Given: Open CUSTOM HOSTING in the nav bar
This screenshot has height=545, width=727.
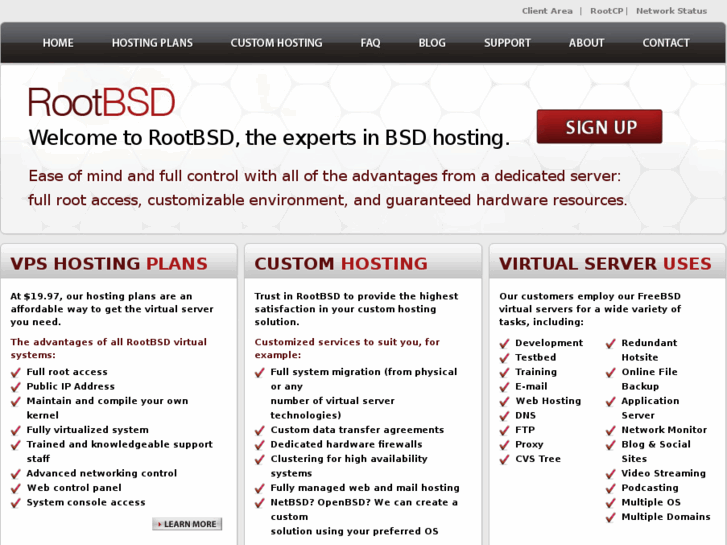Looking at the screenshot, I should click(276, 43).
